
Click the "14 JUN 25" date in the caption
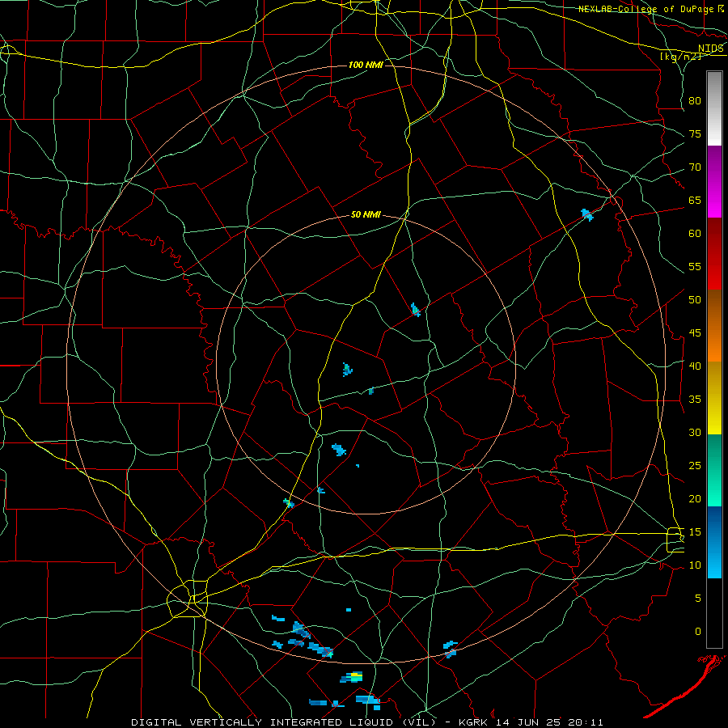pos(529,722)
